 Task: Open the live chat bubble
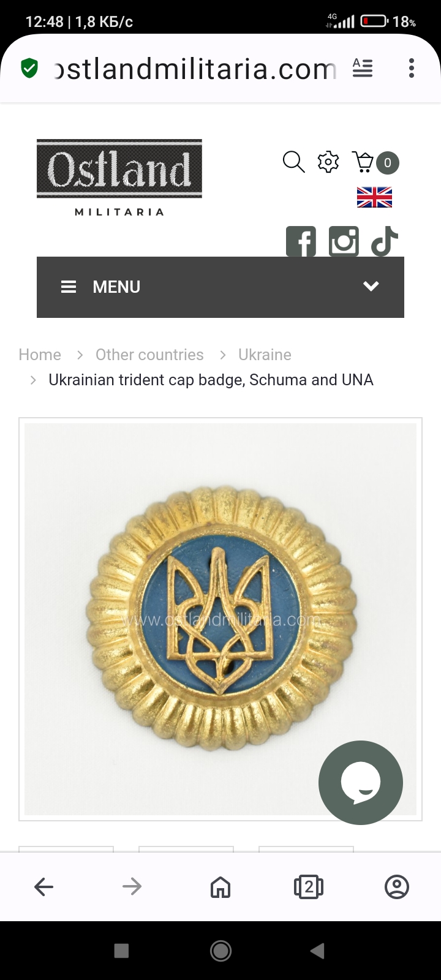(360, 782)
